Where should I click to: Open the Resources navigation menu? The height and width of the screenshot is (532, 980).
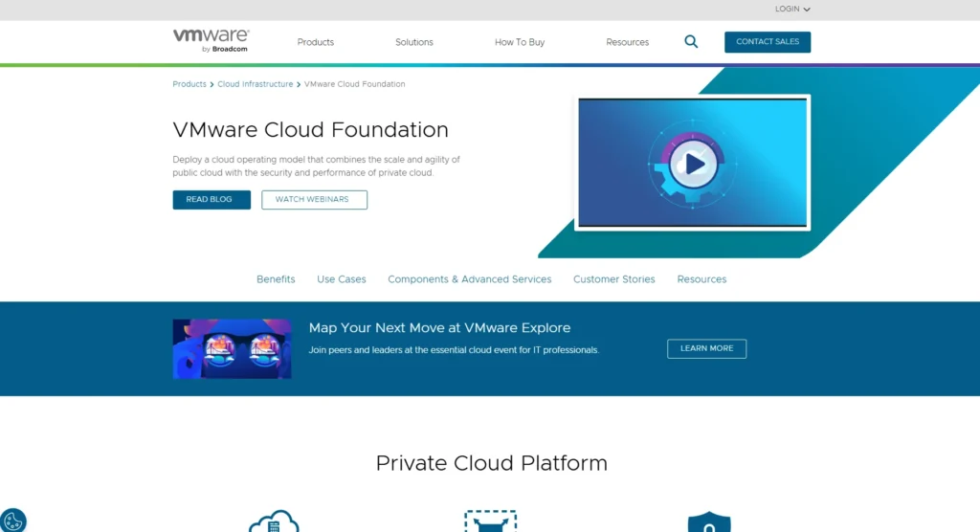pos(627,42)
